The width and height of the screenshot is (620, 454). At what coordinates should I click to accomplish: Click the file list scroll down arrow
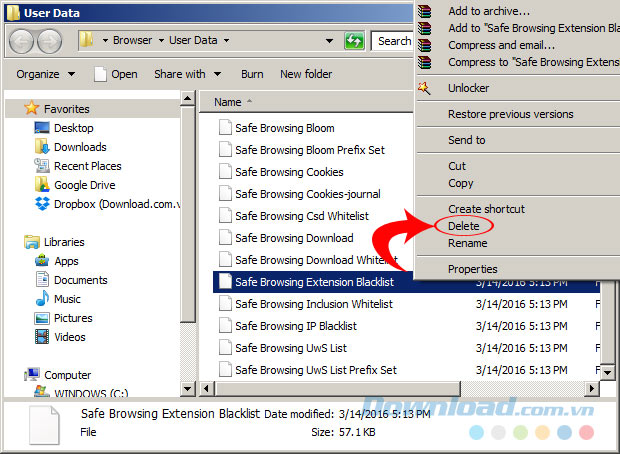pyautogui.click(x=607, y=372)
